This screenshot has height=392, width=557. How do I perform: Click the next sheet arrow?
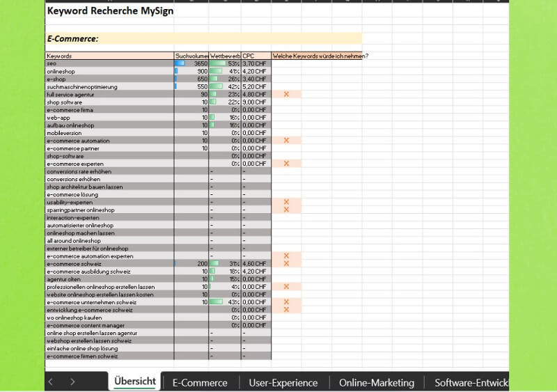click(x=72, y=382)
